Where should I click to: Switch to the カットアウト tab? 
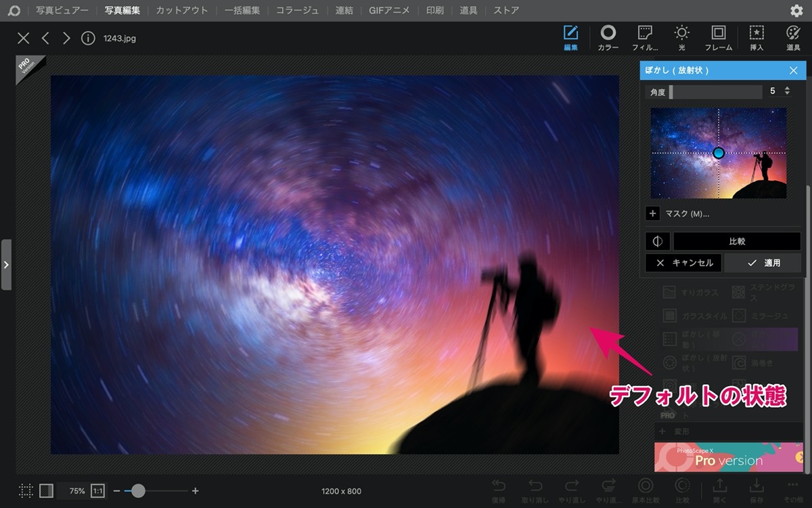click(182, 11)
